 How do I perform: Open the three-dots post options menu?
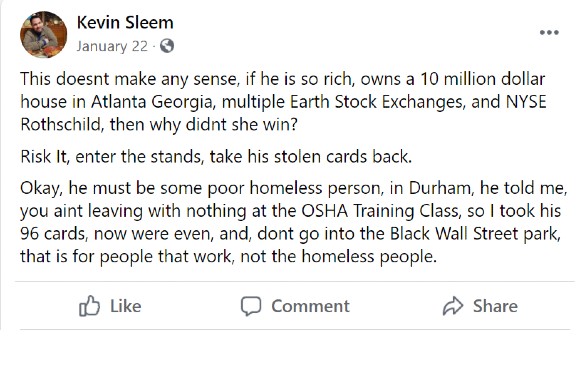point(549,33)
